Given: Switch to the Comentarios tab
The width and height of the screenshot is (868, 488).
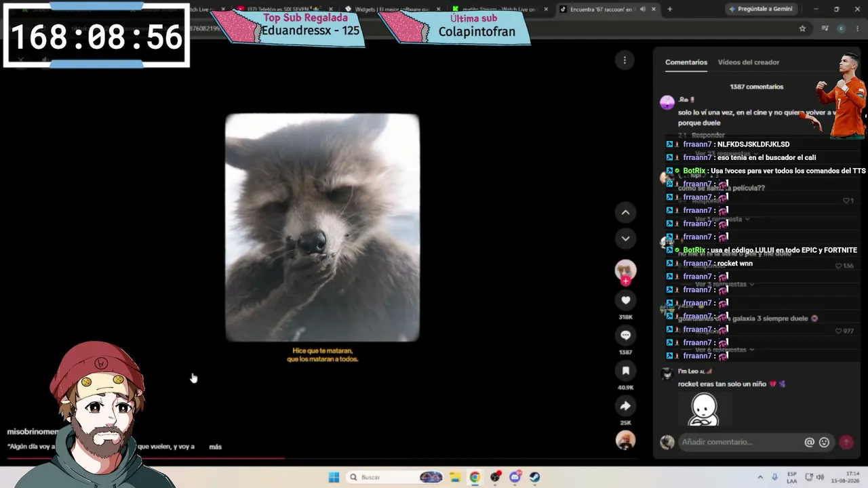Looking at the screenshot, I should (x=686, y=62).
